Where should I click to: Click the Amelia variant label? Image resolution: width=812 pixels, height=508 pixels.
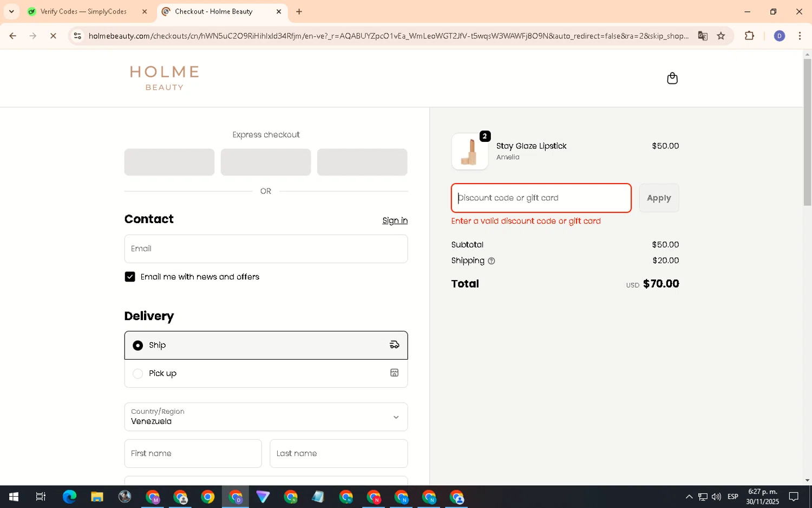tap(508, 157)
